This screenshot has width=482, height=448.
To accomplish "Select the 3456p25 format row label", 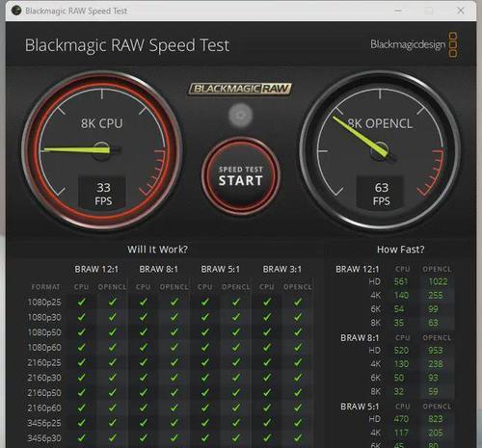I will [44, 423].
